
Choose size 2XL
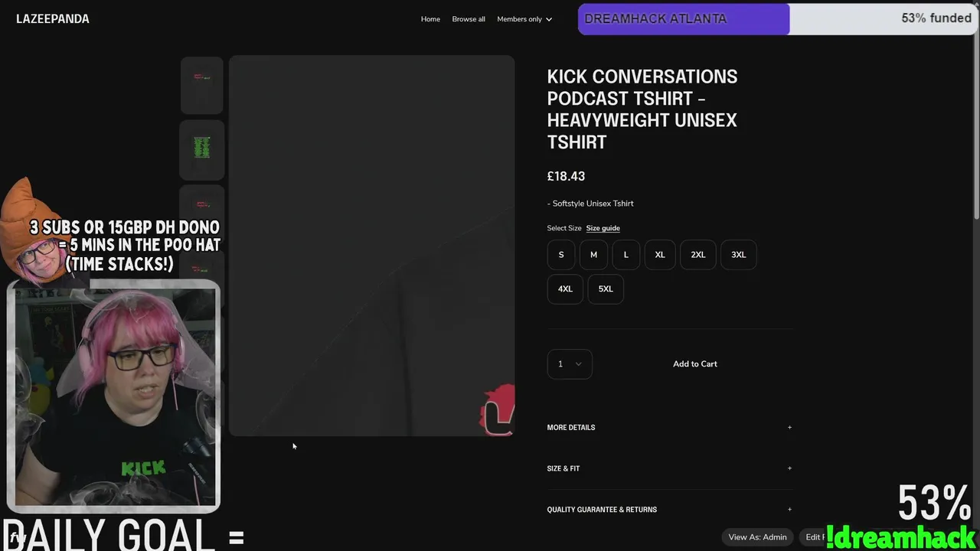click(x=698, y=255)
